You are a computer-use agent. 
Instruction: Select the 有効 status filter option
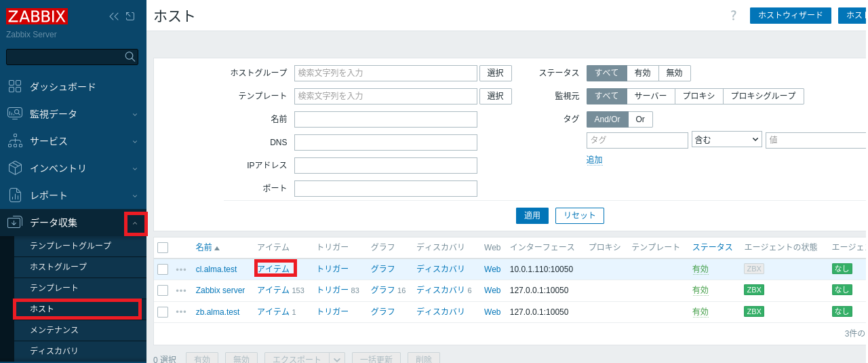click(642, 73)
